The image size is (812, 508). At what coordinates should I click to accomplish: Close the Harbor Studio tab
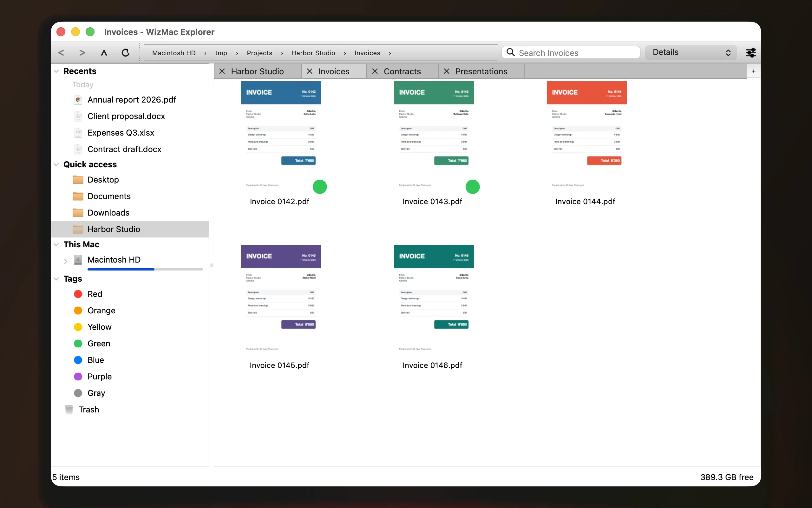222,71
